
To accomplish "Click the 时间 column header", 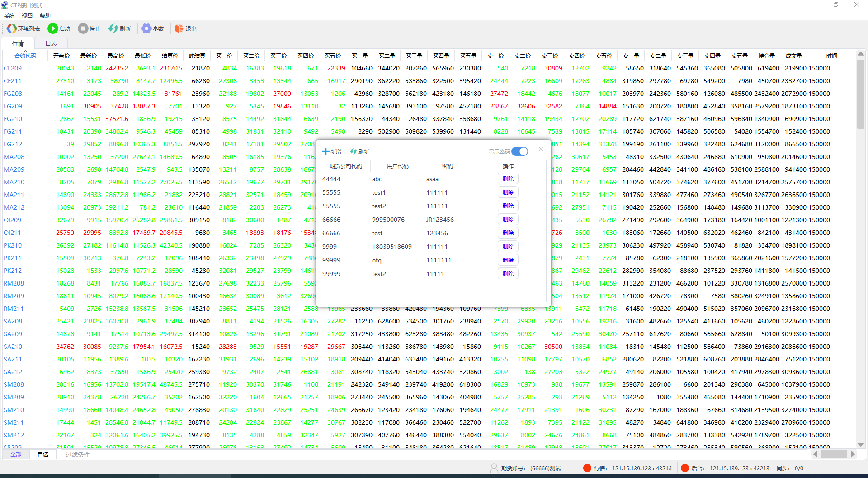I will point(832,56).
